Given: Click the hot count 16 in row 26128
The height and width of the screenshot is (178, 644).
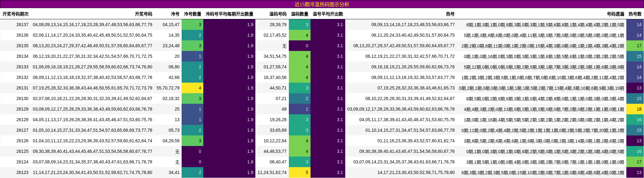Looking at the screenshot, I should coord(635,120).
